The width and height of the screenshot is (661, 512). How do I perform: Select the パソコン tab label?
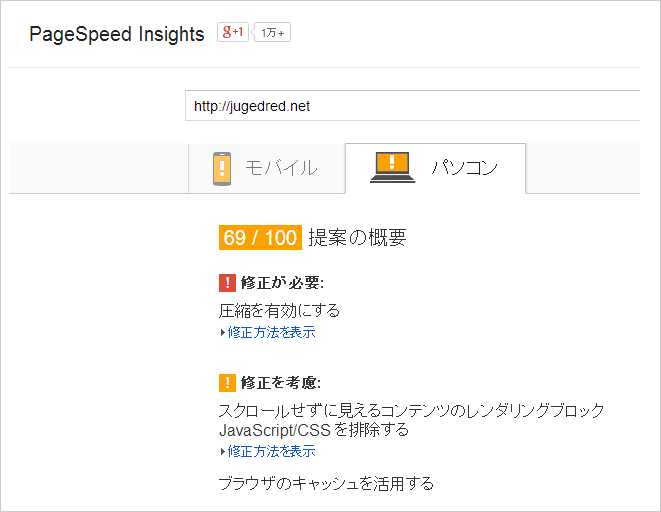pyautogui.click(x=464, y=168)
